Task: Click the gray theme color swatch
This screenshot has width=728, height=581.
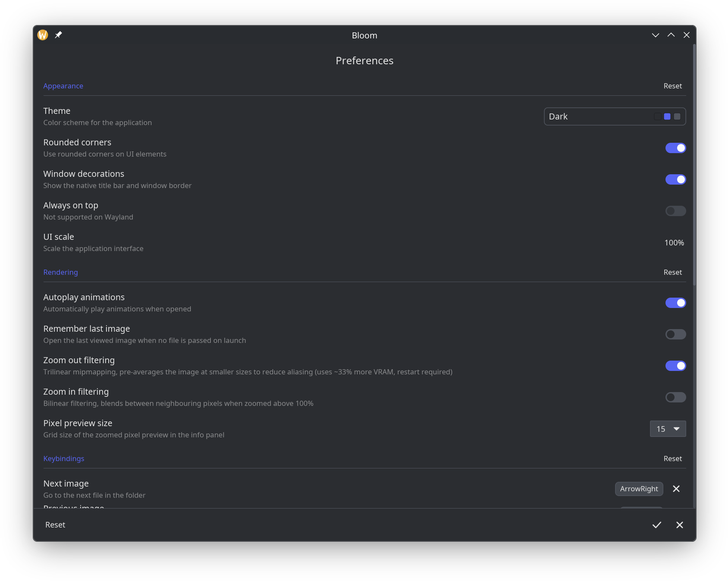Action: pyautogui.click(x=677, y=116)
